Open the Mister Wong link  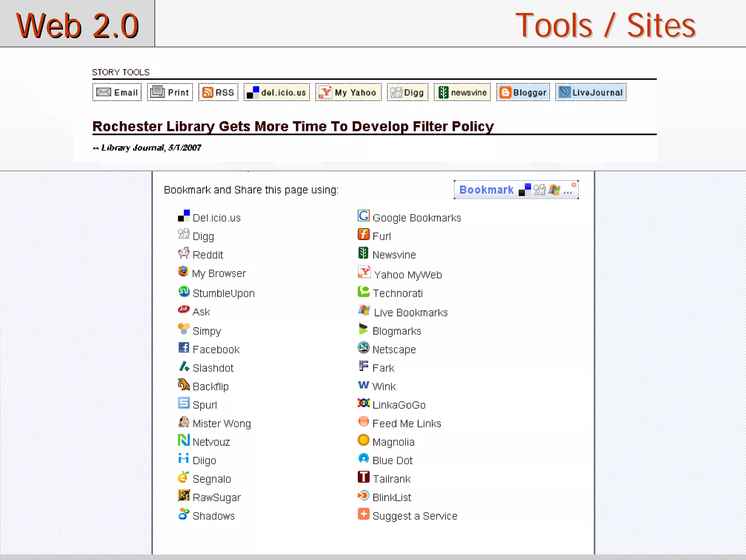221,423
